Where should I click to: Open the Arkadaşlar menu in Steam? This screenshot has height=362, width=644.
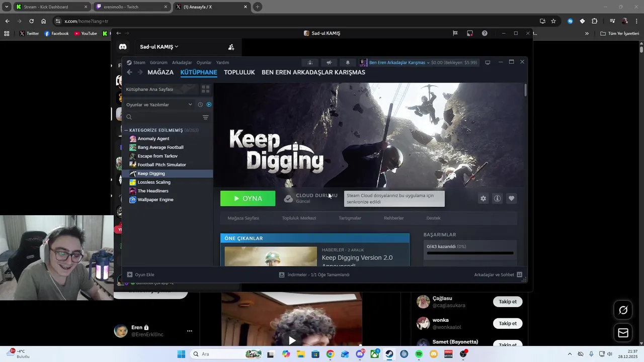tap(182, 63)
